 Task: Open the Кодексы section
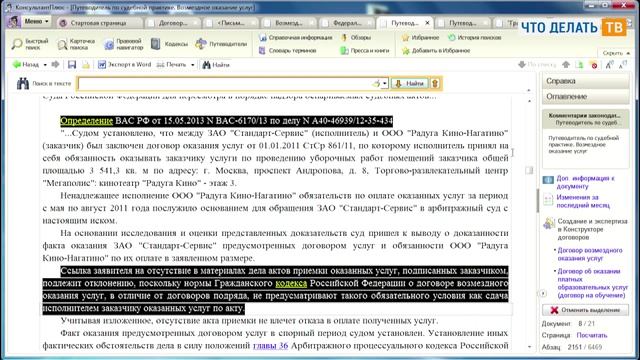[x=169, y=44]
